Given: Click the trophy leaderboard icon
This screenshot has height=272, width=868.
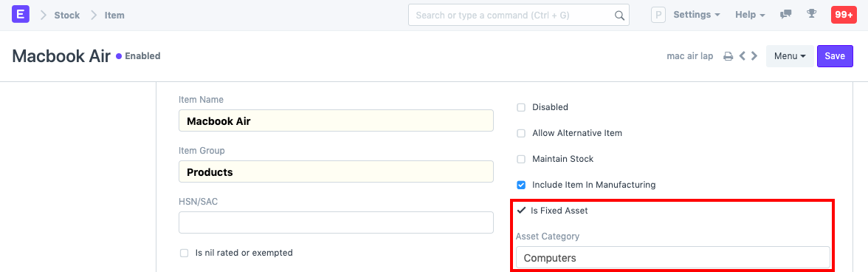Looking at the screenshot, I should point(812,14).
